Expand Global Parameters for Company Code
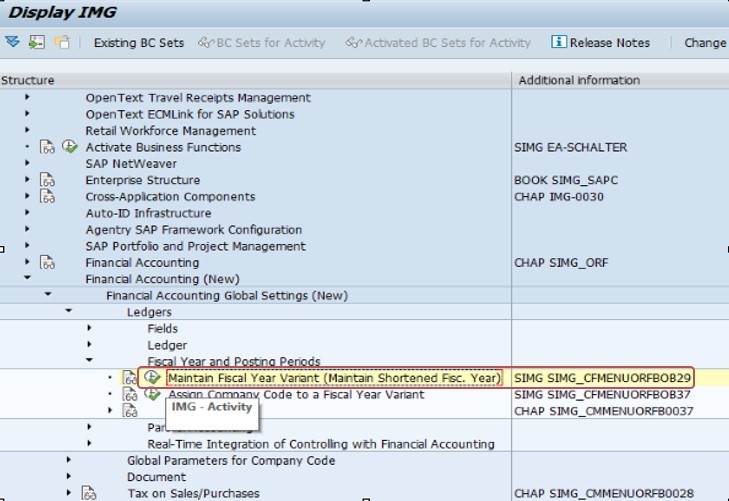729x501 pixels. tap(68, 460)
